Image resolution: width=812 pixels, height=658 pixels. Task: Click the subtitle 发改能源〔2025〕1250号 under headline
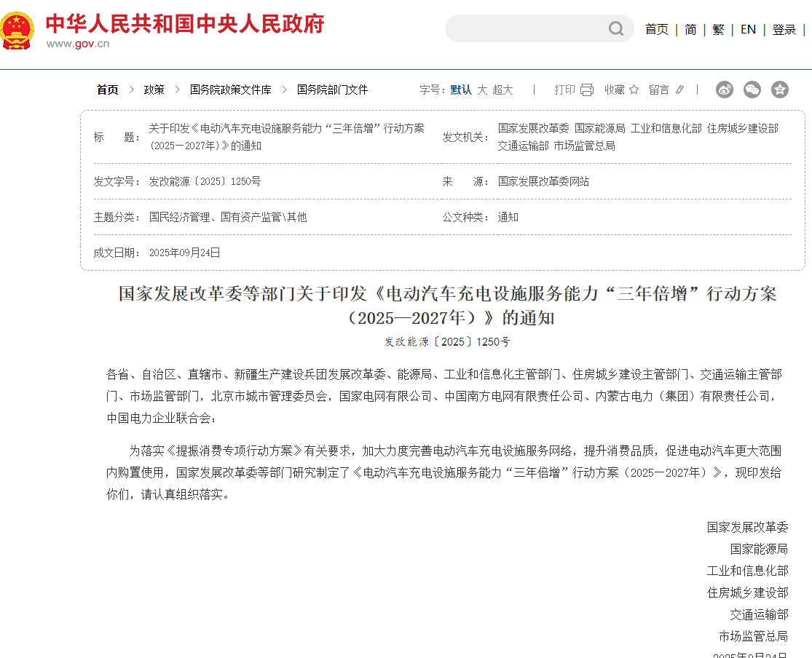pyautogui.click(x=447, y=341)
